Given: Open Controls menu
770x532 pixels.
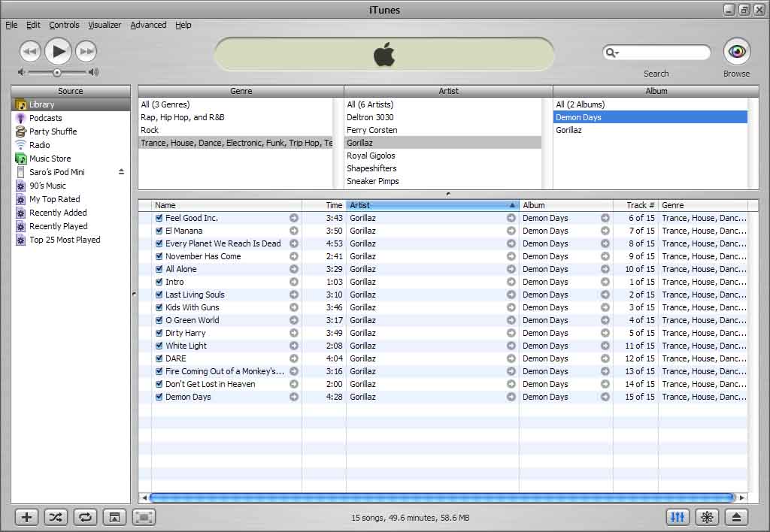Looking at the screenshot, I should click(x=64, y=25).
